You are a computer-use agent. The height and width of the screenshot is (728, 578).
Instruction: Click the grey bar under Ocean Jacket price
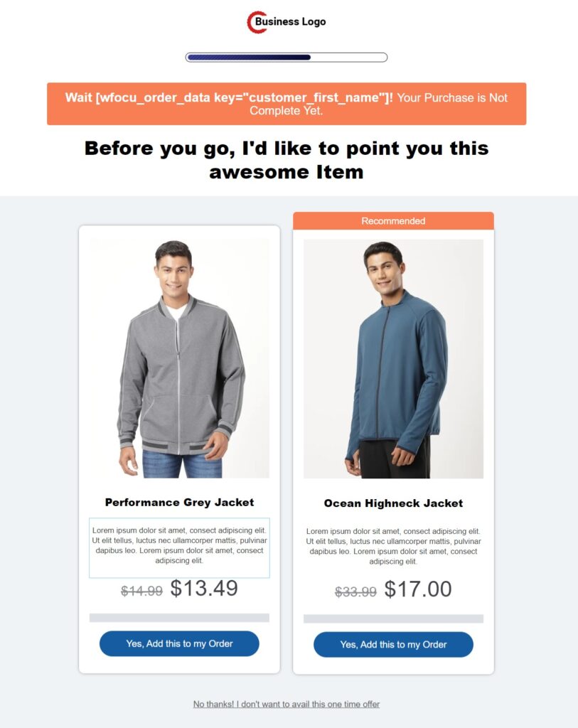click(x=393, y=619)
